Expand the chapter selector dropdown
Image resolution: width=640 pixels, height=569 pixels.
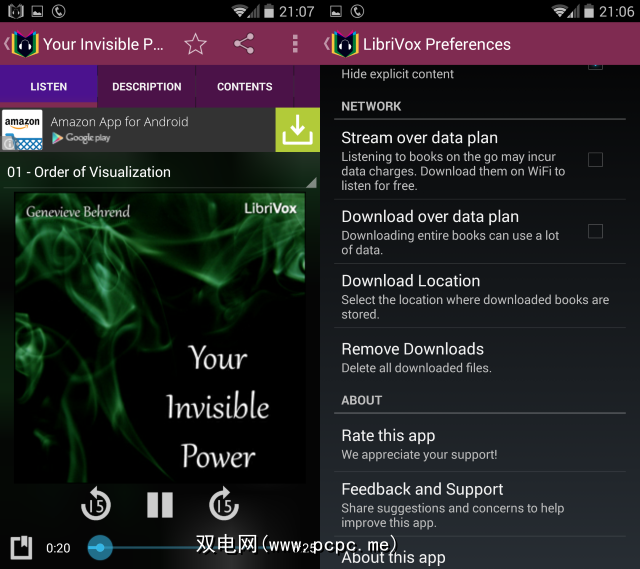click(160, 172)
